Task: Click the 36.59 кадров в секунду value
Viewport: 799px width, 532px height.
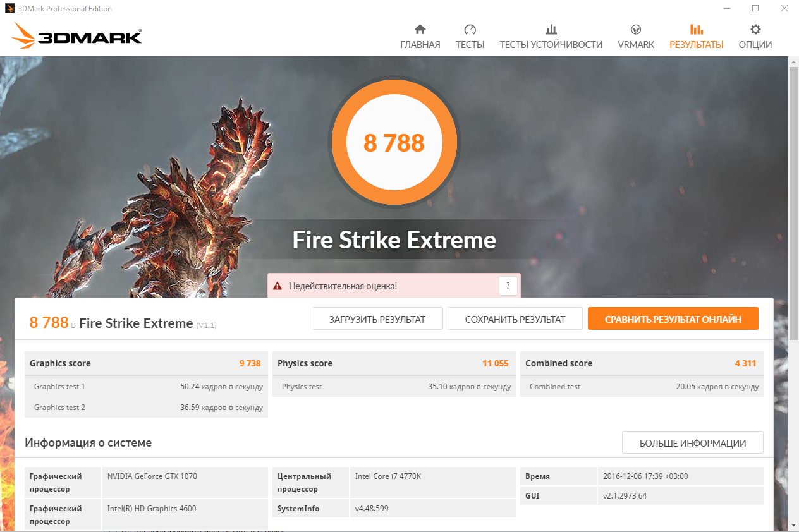Action: [221, 408]
